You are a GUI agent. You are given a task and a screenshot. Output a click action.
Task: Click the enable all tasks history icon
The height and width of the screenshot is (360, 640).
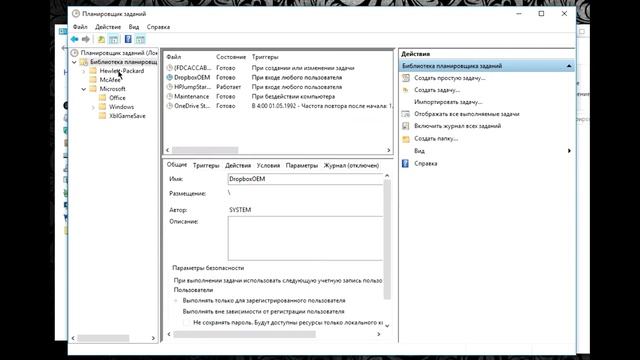click(x=406, y=126)
